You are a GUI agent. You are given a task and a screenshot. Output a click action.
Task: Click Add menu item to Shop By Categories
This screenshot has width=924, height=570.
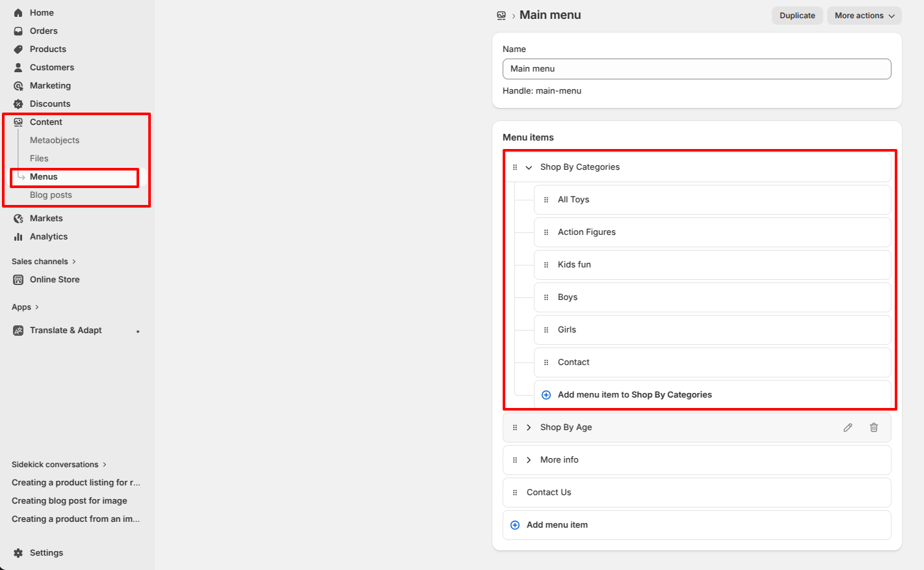(x=635, y=395)
